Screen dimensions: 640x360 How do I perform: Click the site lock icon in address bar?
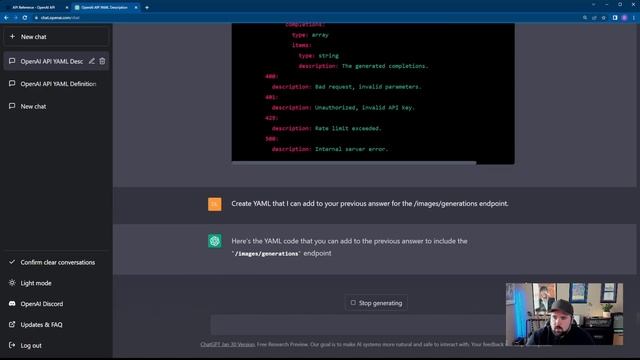[36, 18]
